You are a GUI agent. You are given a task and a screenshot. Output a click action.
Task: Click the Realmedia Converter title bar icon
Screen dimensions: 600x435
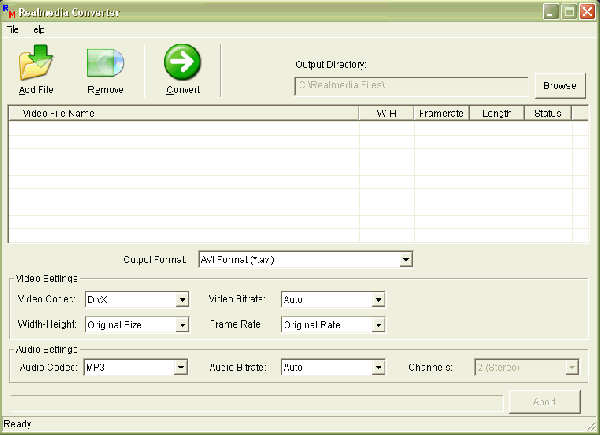click(9, 12)
